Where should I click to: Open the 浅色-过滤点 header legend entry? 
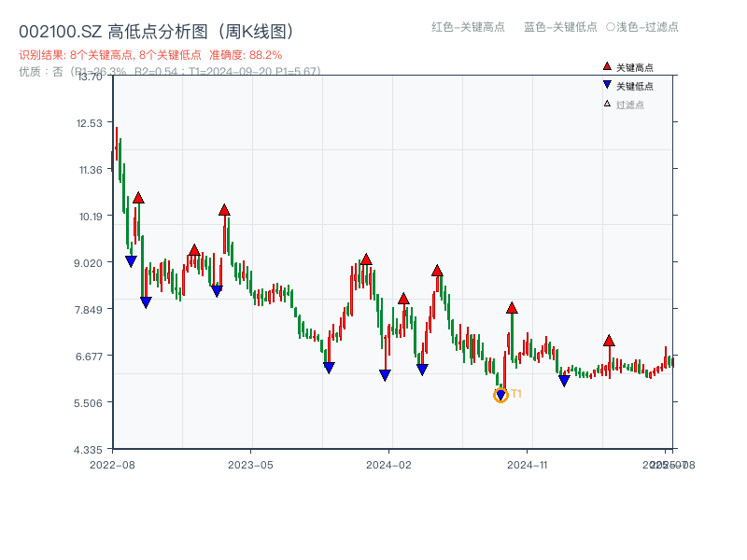pyautogui.click(x=648, y=28)
